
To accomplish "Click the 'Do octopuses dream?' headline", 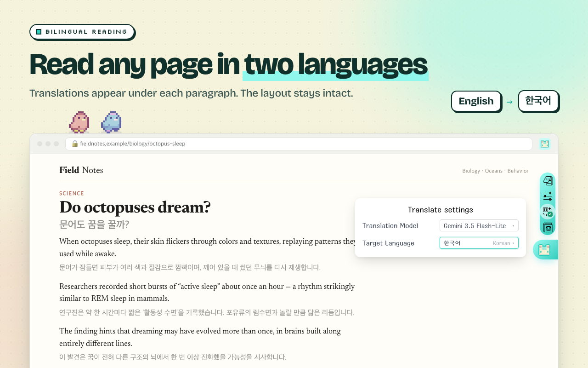I will pos(135,207).
